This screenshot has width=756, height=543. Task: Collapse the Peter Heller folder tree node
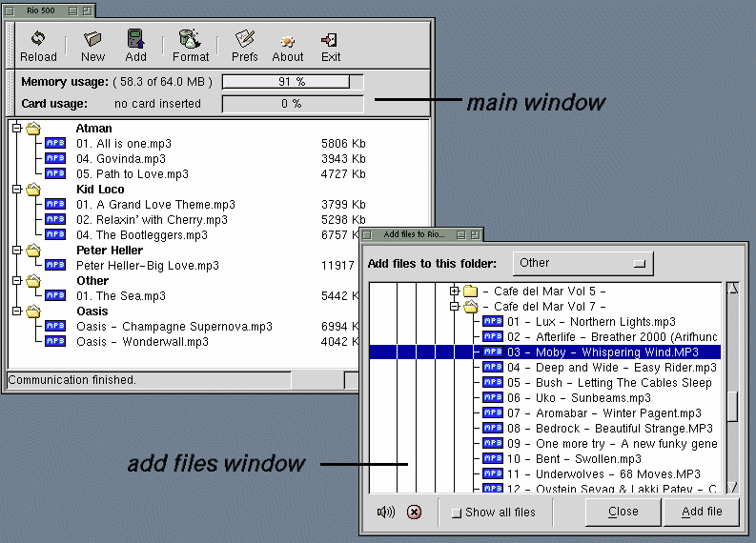click(x=17, y=250)
